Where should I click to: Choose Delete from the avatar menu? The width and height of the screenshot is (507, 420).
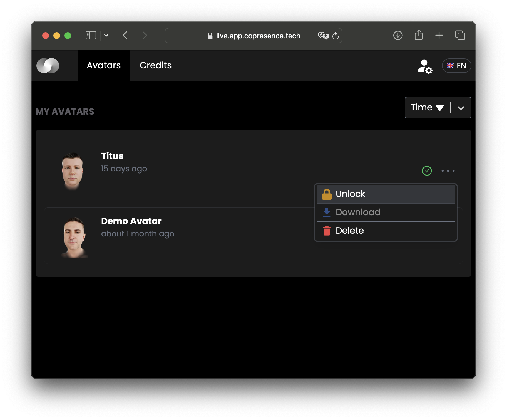[386, 231]
